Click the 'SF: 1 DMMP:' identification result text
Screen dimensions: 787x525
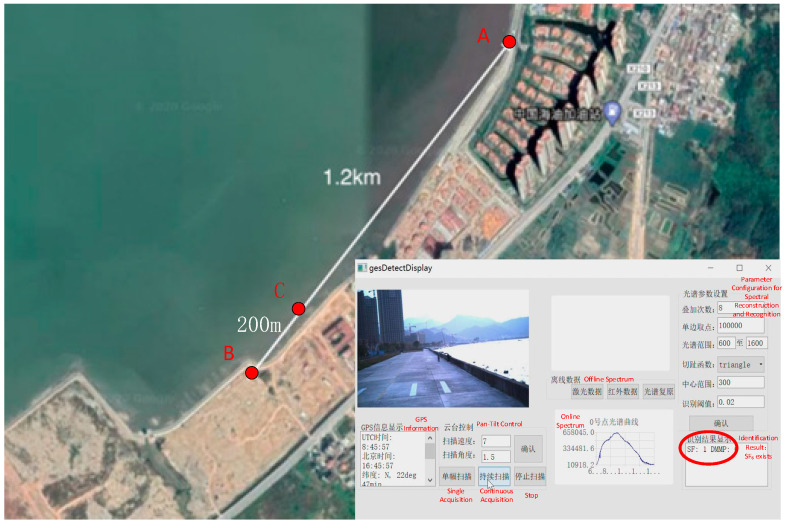pos(709,450)
